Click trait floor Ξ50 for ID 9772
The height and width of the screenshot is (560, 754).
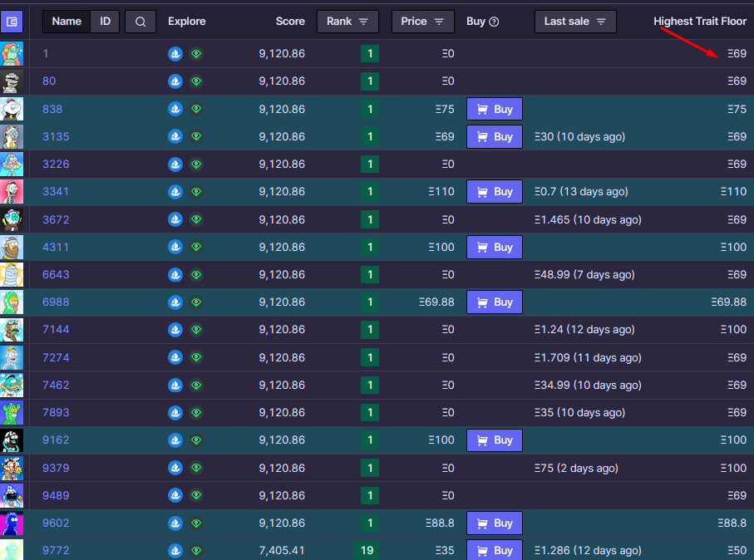(x=737, y=551)
